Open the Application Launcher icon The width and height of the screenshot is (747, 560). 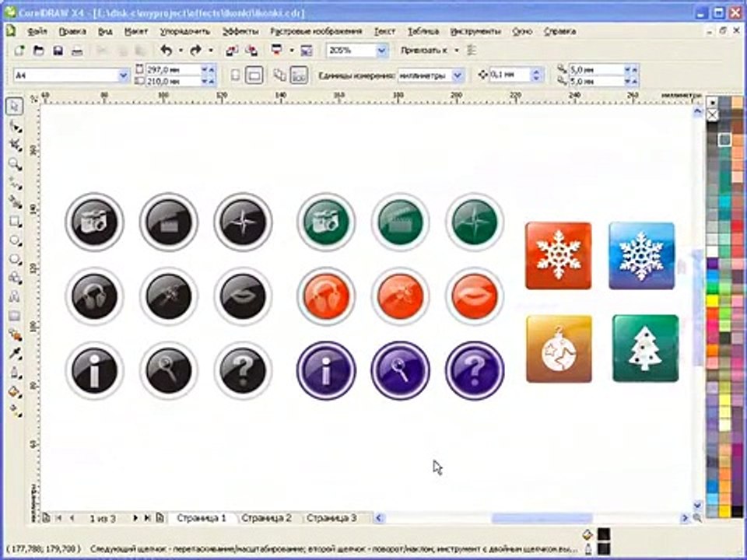(276, 51)
